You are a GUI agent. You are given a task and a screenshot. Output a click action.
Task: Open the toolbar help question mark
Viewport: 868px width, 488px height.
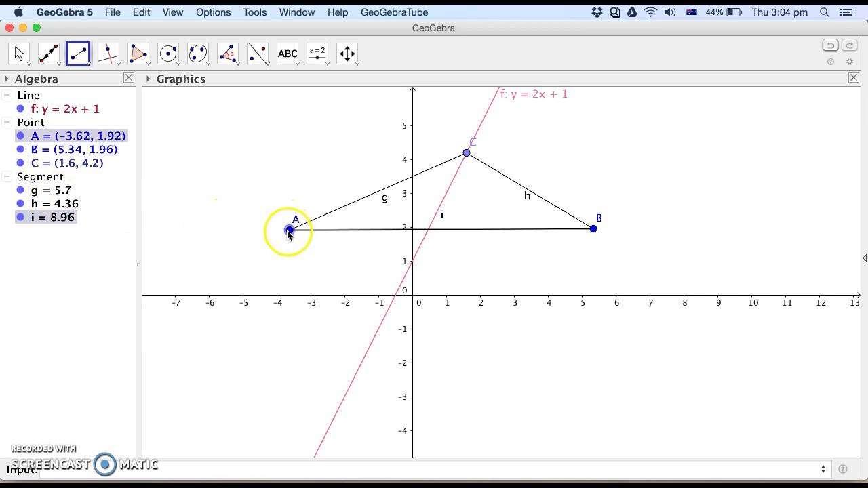pos(831,62)
